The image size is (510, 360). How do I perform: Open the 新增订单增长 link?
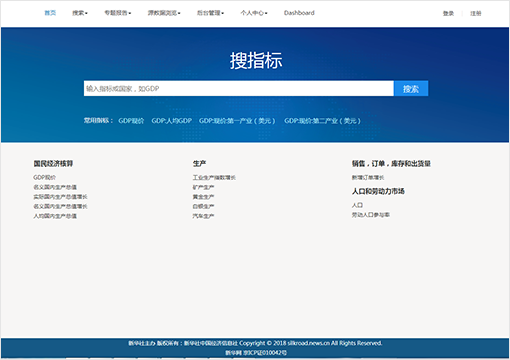368,177
